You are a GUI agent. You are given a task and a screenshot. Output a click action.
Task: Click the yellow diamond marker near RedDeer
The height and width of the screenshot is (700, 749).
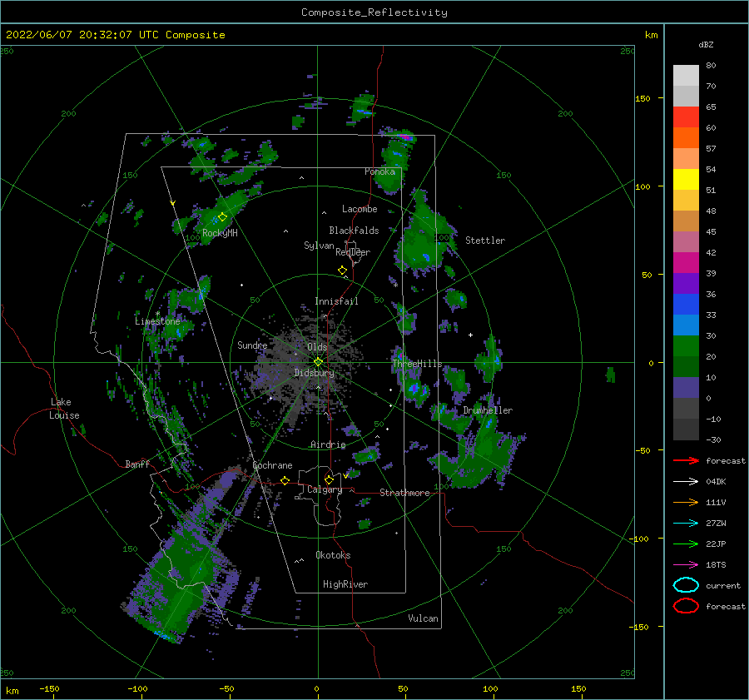[x=343, y=271]
